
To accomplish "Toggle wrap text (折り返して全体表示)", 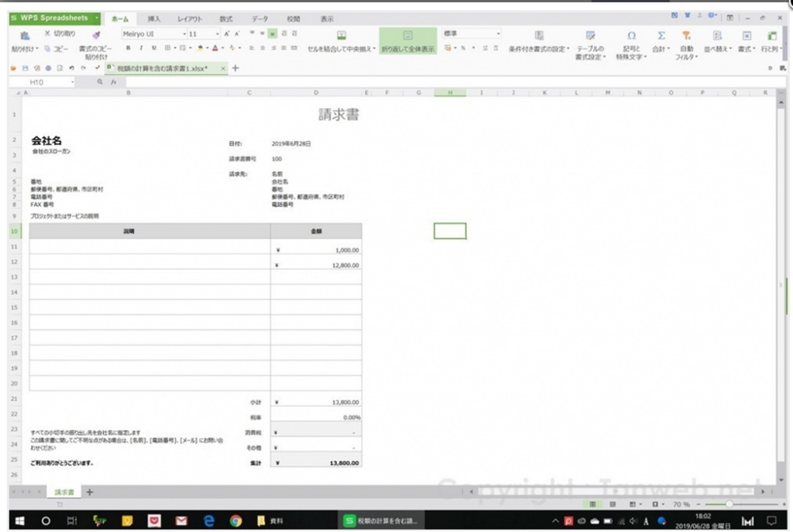I will 407,41.
